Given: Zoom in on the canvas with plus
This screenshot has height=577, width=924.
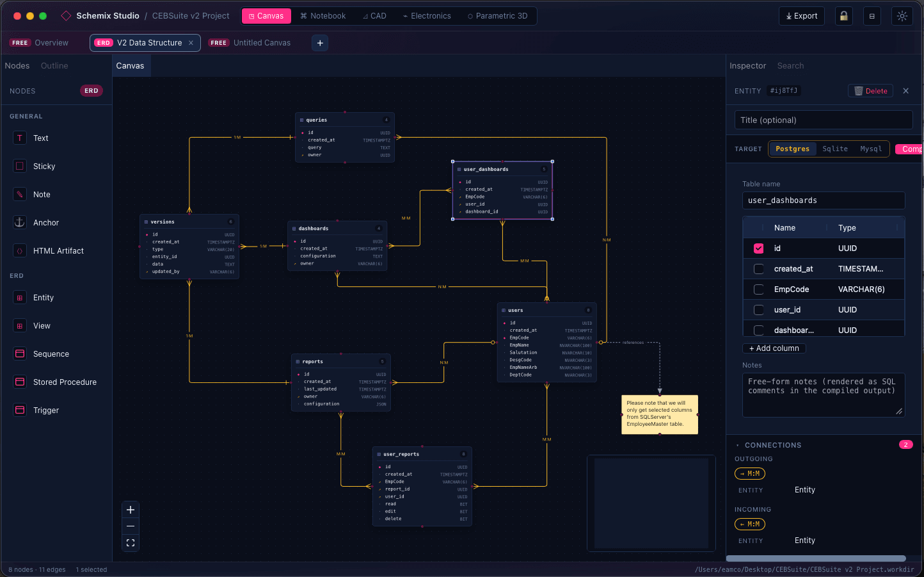Looking at the screenshot, I should point(131,510).
